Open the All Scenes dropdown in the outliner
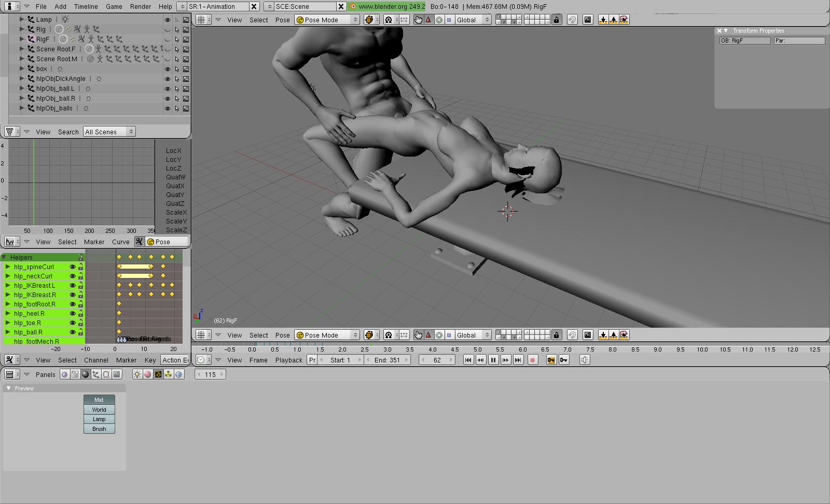This screenshot has height=504, width=830. (x=109, y=132)
